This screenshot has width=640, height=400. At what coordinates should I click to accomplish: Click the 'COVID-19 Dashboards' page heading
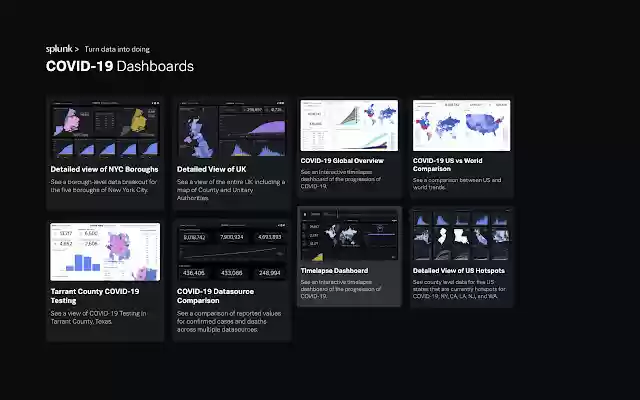(120, 66)
